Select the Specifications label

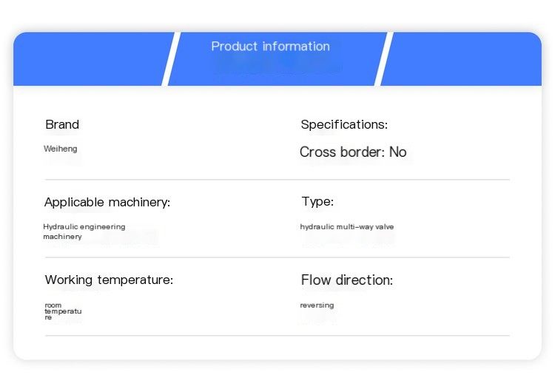point(344,124)
